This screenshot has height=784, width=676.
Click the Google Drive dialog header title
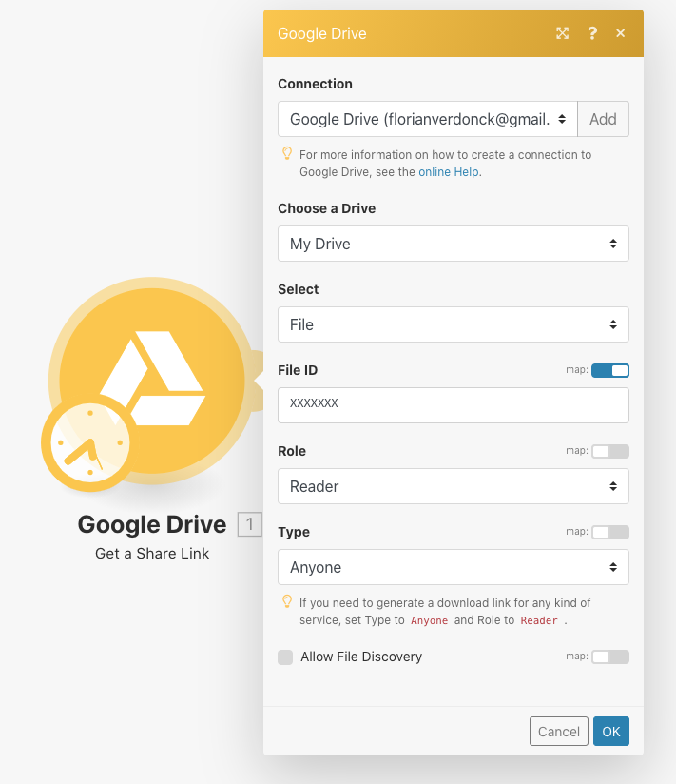click(322, 33)
